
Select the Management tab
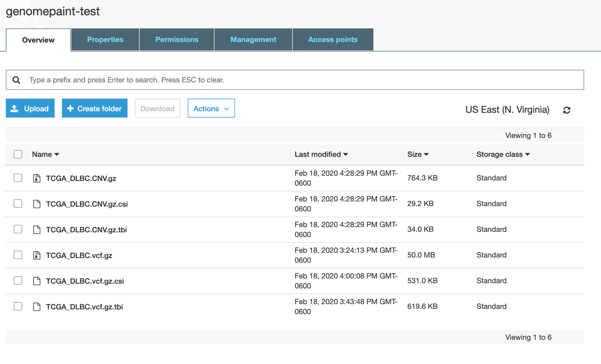[253, 39]
